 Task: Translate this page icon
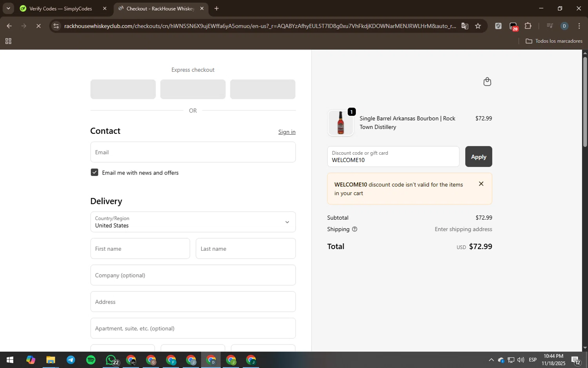pyautogui.click(x=465, y=26)
